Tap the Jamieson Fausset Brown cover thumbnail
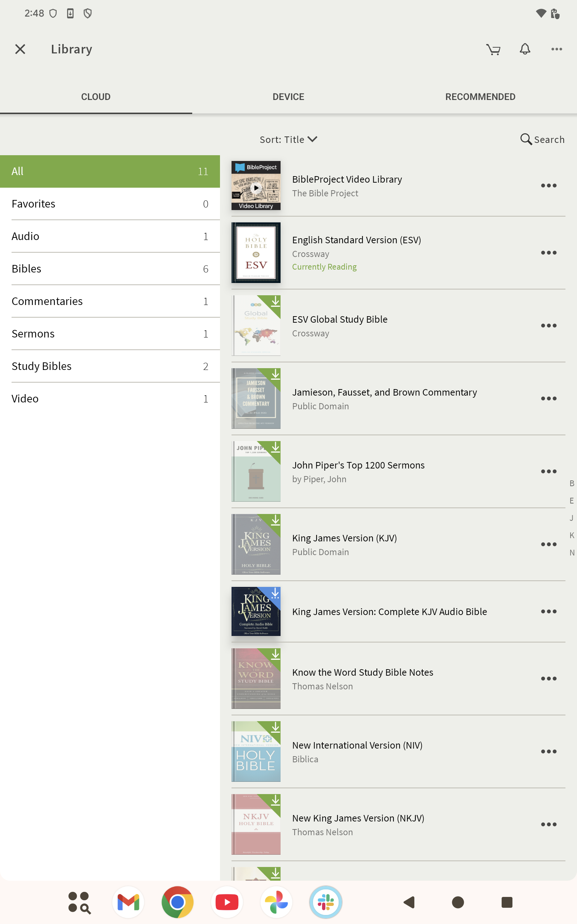This screenshot has width=577, height=924. [x=256, y=398]
